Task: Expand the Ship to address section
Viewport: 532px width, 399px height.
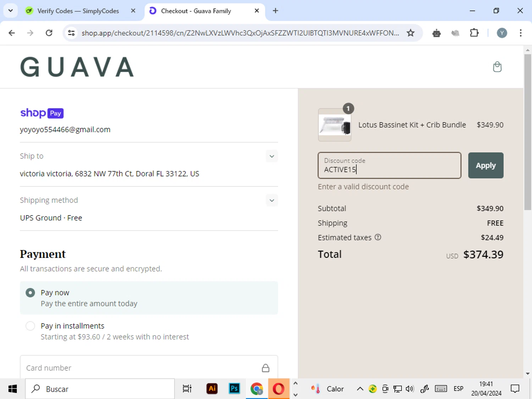Action: pyautogui.click(x=272, y=156)
